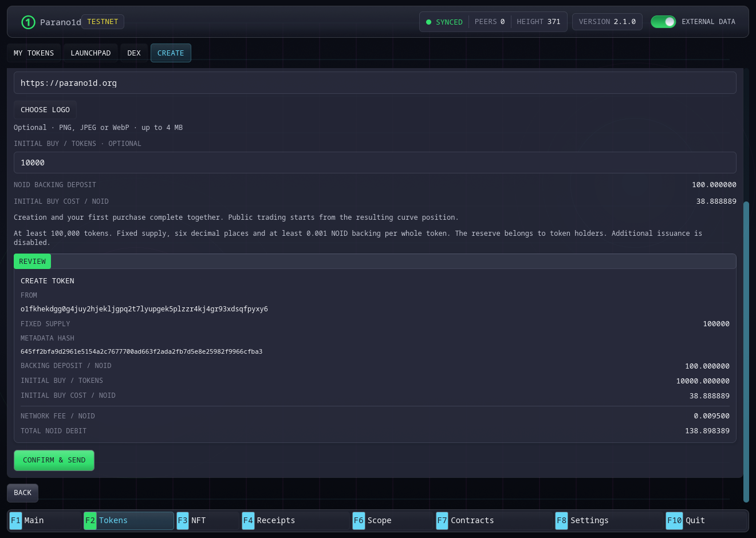756x538 pixels.
Task: Click the FROM wallet address text
Action: (x=144, y=309)
